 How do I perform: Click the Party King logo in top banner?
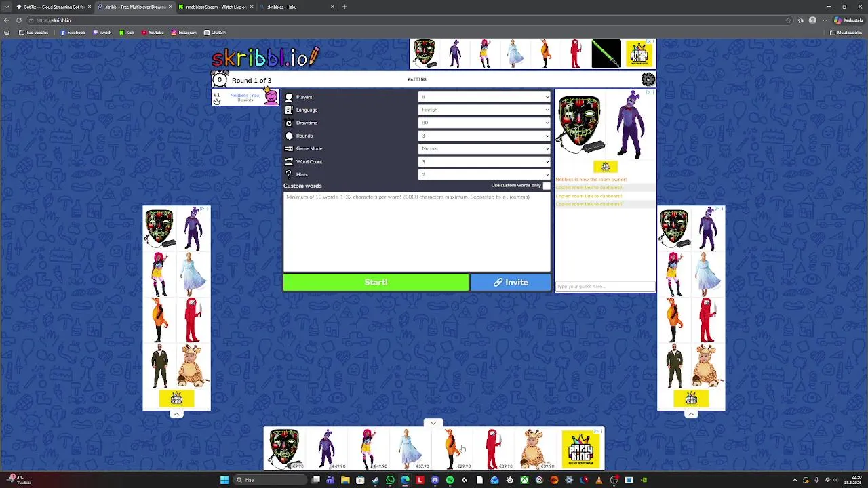638,54
